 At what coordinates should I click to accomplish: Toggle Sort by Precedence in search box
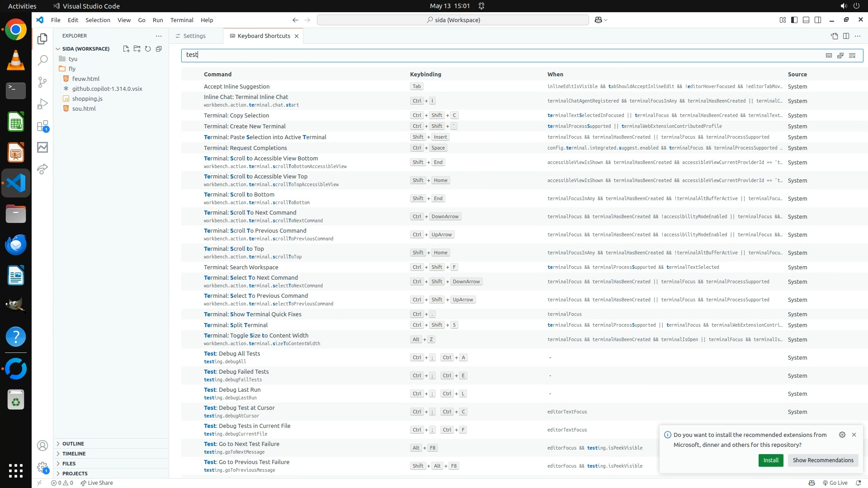click(840, 55)
